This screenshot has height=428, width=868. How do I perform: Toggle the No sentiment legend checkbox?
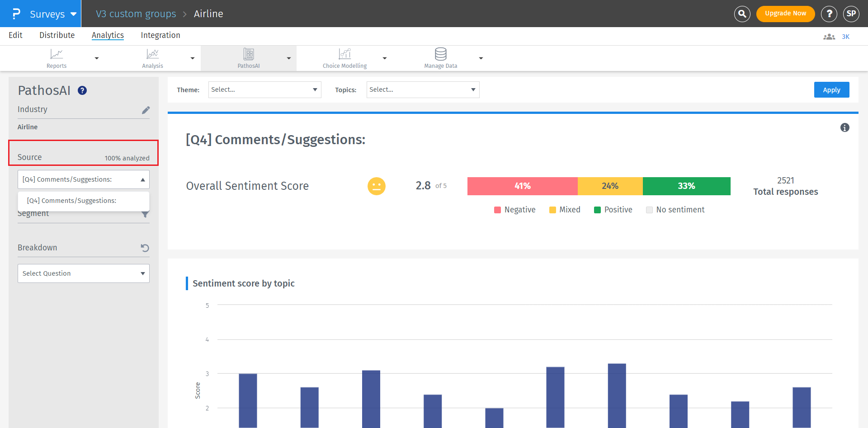click(x=650, y=210)
